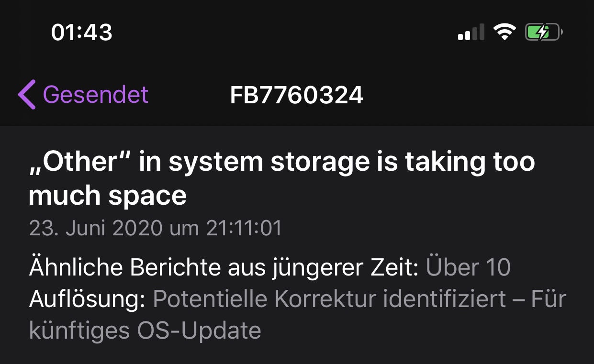The image size is (594, 364).
Task: Select "Potentielle Korrektur identifiziert" resolution text
Action: tap(329, 299)
